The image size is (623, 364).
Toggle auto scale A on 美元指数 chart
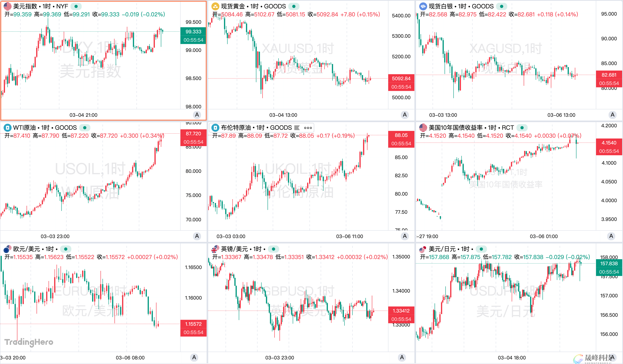coord(197,115)
